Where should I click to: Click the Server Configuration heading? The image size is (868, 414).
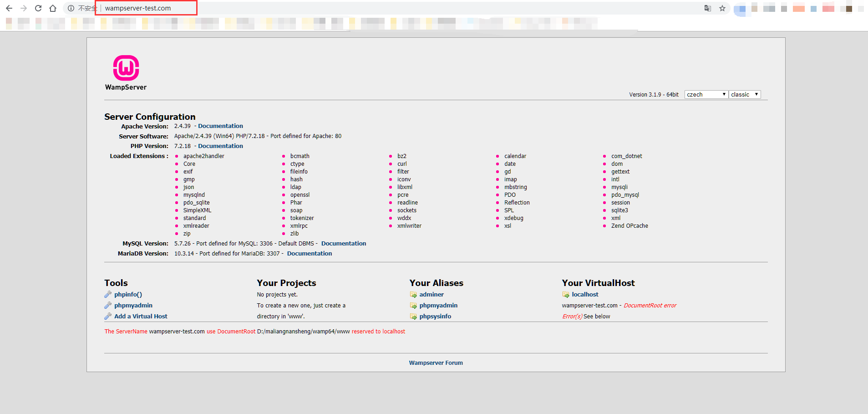coord(150,117)
